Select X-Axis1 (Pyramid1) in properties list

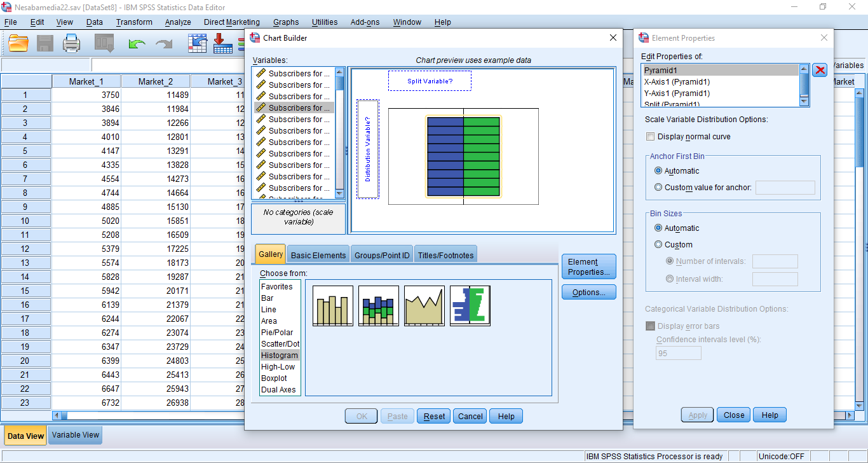click(677, 82)
